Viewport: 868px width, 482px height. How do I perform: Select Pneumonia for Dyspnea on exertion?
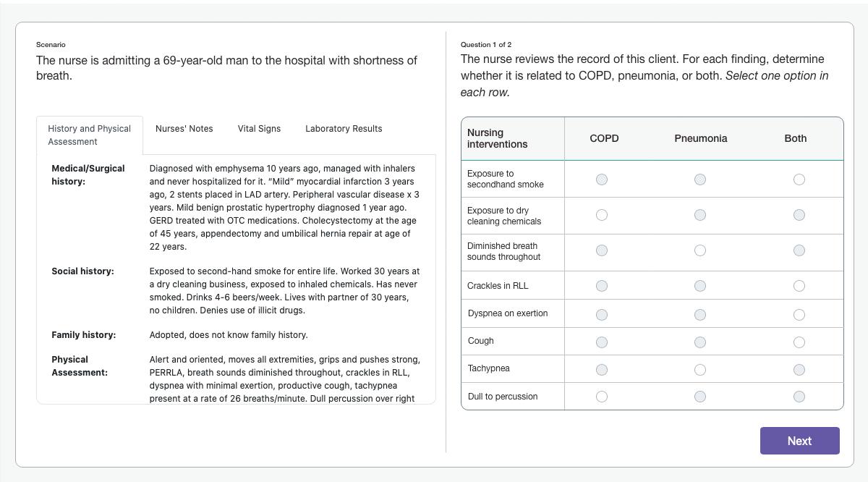[x=700, y=315]
